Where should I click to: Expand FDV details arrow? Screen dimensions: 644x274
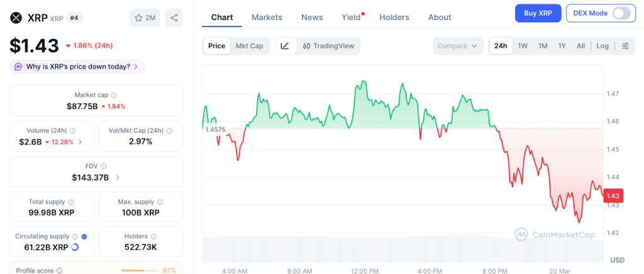(118, 178)
